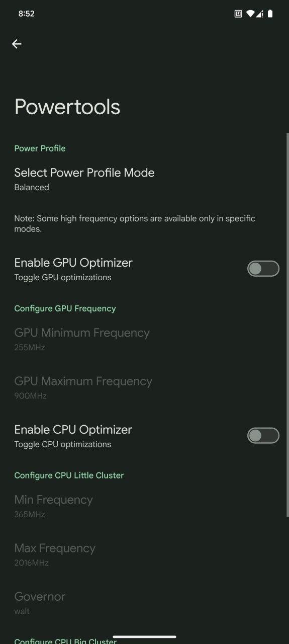The image size is (289, 644).
Task: Open the Governor walt setting
Action: coord(144,603)
